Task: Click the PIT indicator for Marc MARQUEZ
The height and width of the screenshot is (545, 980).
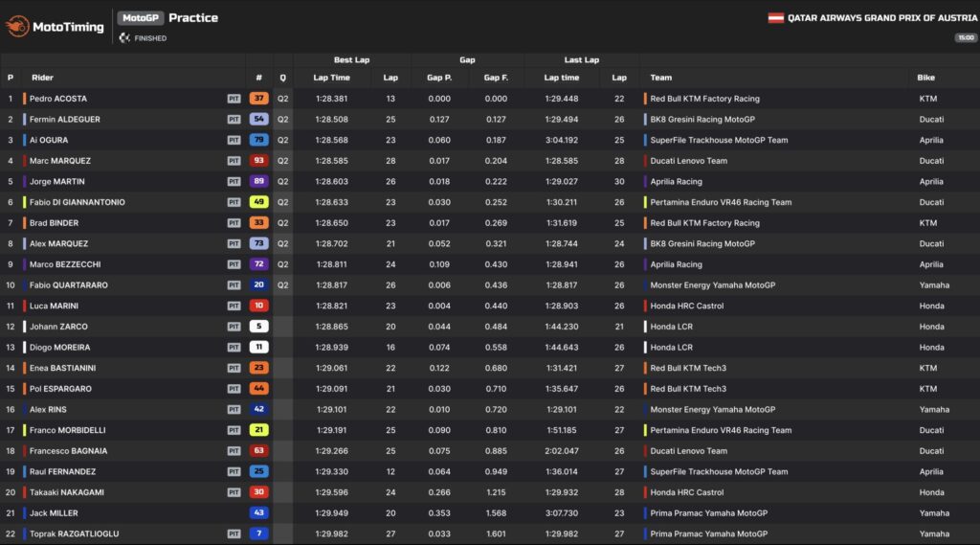Action: coord(234,161)
